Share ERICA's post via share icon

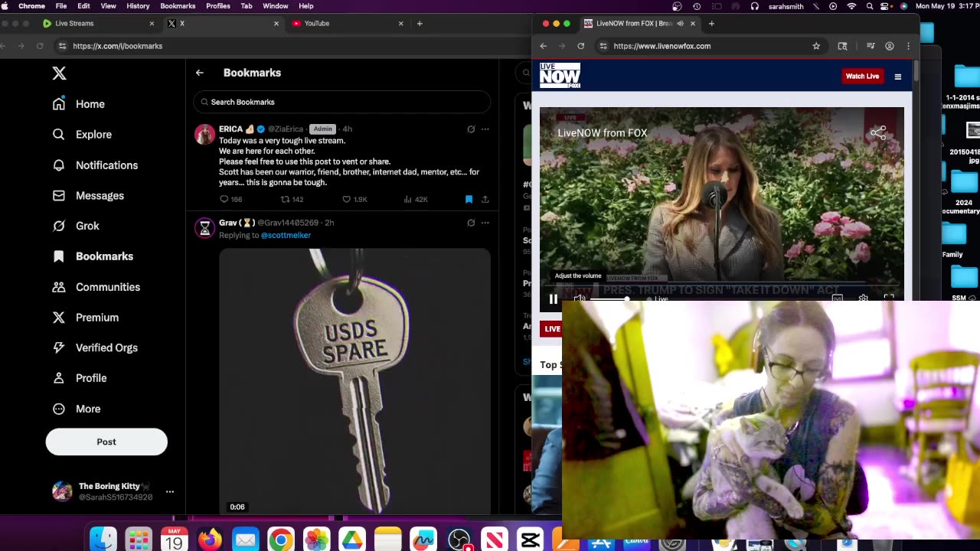(x=485, y=199)
